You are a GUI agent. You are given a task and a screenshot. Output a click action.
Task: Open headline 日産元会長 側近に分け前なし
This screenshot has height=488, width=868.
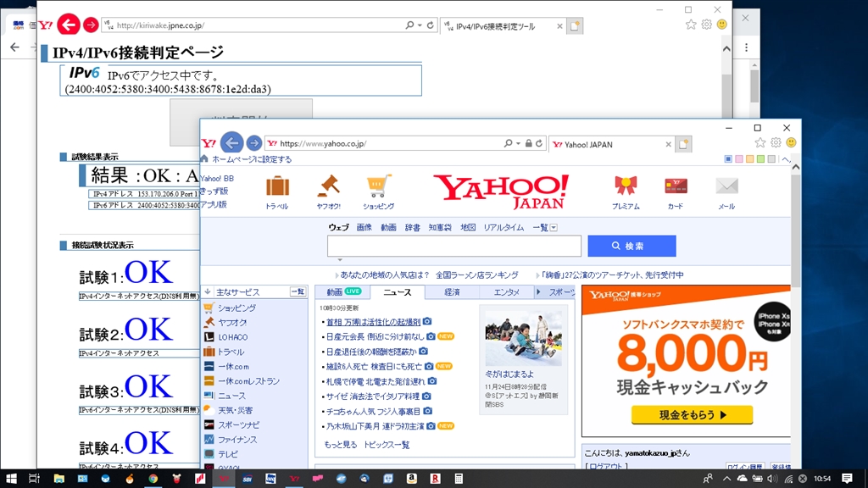click(375, 336)
